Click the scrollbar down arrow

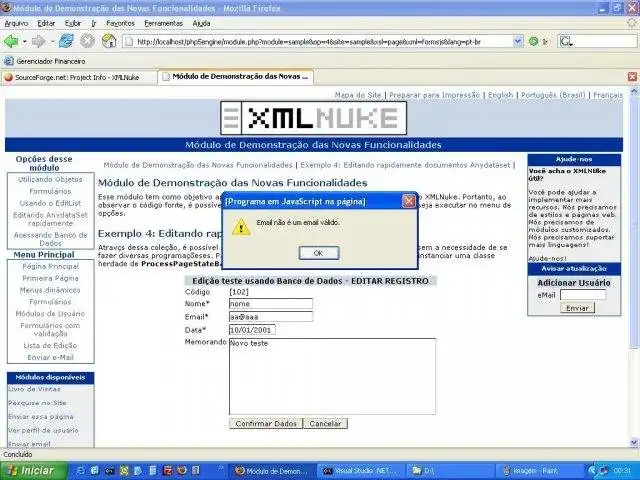[x=634, y=442]
